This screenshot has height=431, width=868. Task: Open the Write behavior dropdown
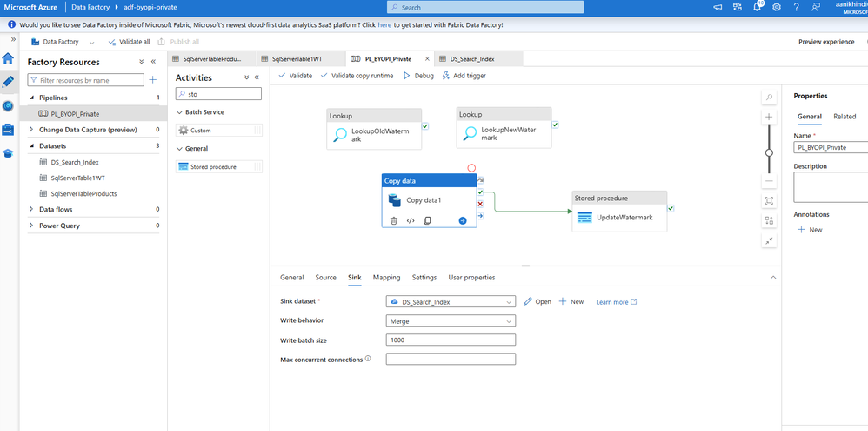[451, 321]
